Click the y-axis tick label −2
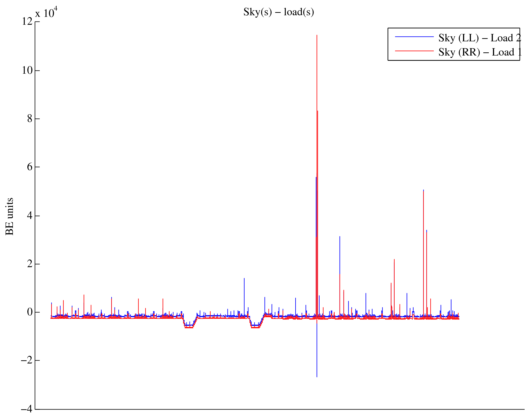532x419 pixels. click(26, 361)
